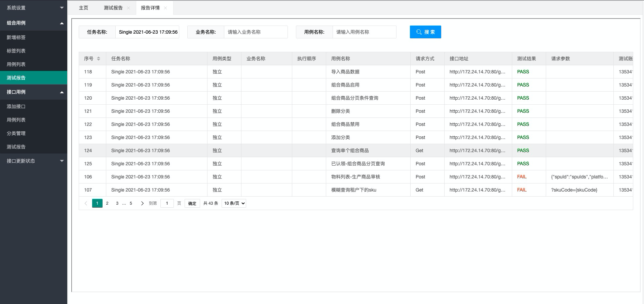Focus the 用例名称 input field
The width and height of the screenshot is (644, 304).
(365, 32)
